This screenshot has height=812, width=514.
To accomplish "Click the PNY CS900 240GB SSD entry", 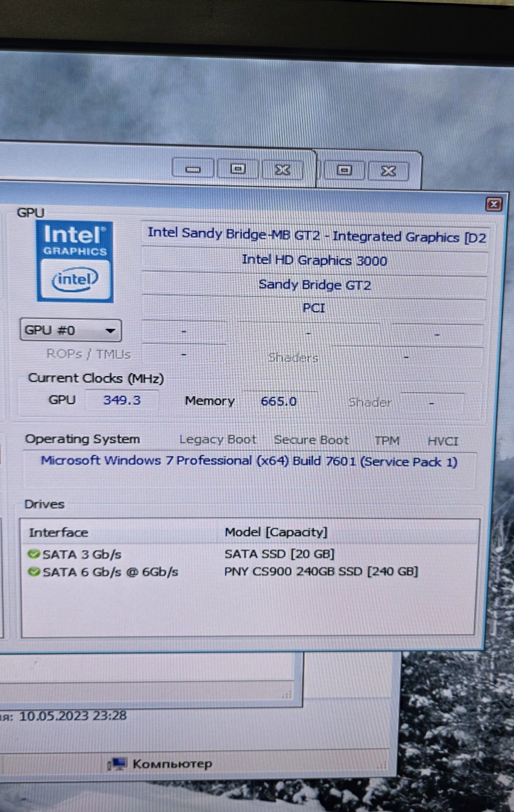I will (321, 571).
